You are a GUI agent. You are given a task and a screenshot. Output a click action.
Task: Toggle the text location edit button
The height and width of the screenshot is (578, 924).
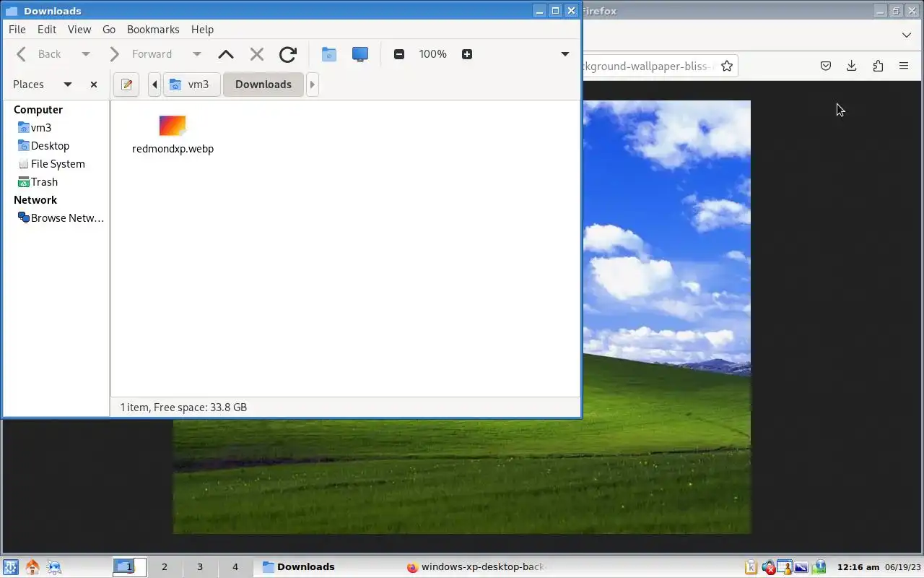tap(126, 85)
